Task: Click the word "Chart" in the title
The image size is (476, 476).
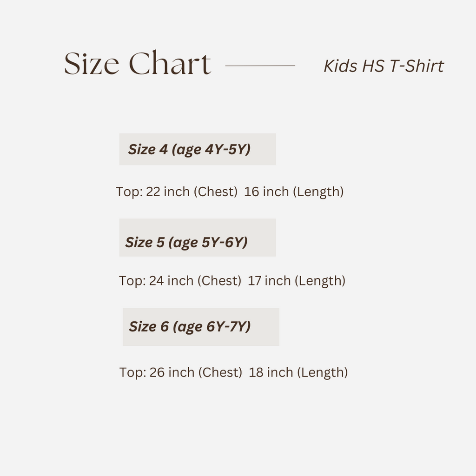Action: pyautogui.click(x=169, y=64)
